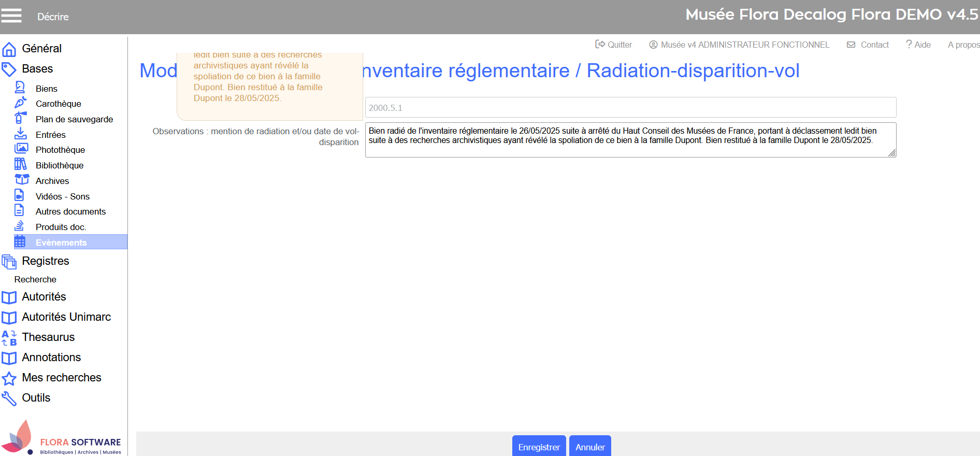Click the Photothèque picture icon
The width and height of the screenshot is (980, 456).
21,149
